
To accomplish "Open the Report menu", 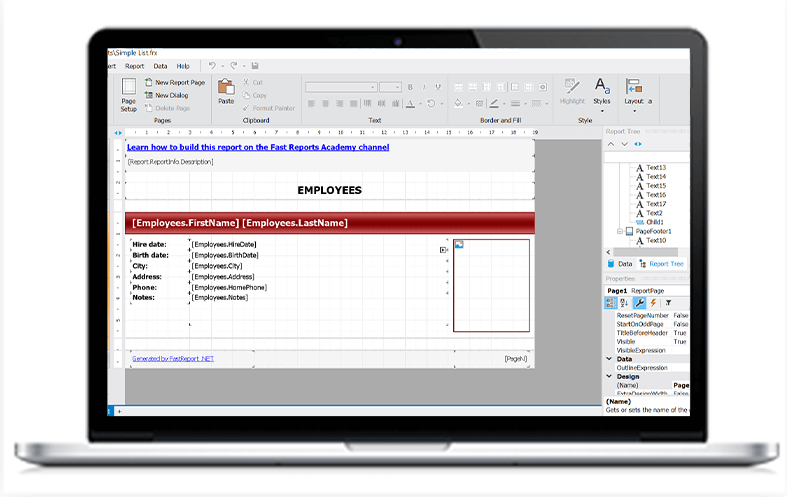I will coord(134,66).
